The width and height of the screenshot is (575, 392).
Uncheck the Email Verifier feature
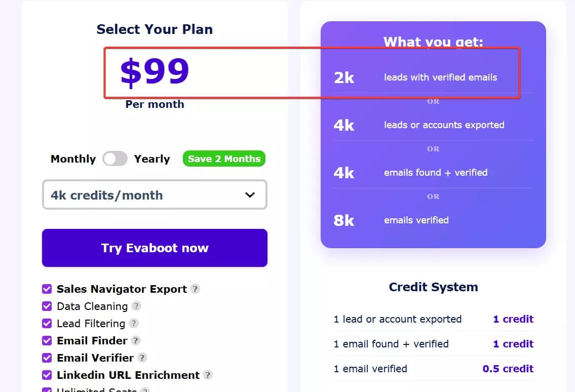[47, 358]
